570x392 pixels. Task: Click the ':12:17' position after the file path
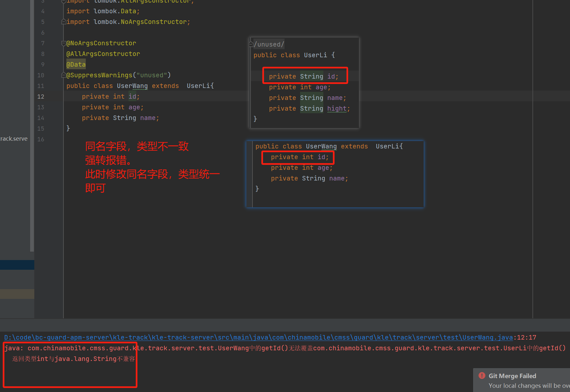pyautogui.click(x=525, y=337)
